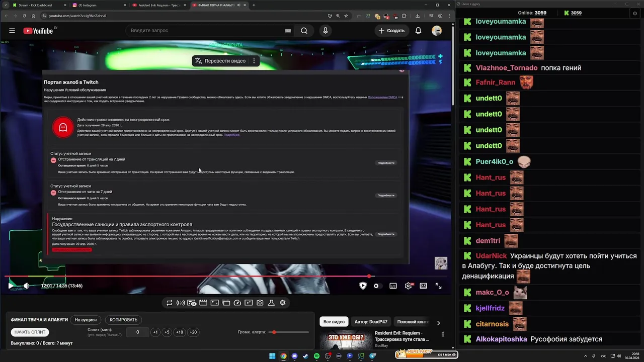Viewport: 644px width, 362px height.
Task: Start voice search with the microphone icon
Action: [326, 31]
